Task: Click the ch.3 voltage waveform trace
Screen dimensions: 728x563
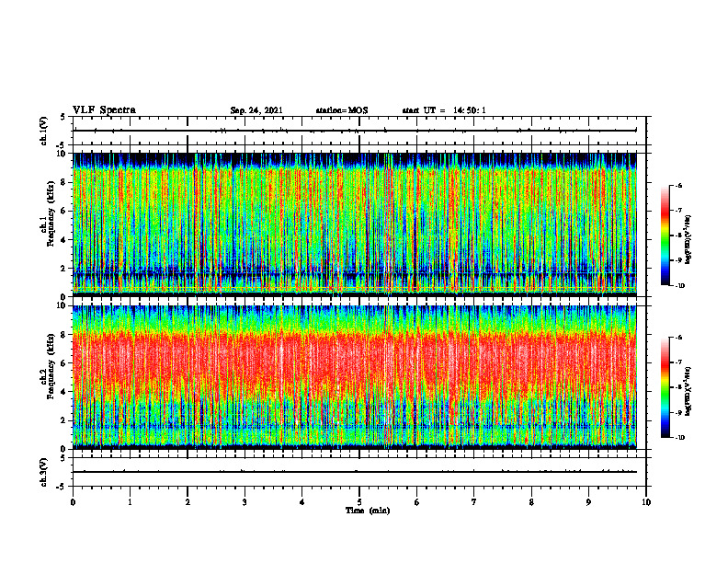Action: [355, 472]
